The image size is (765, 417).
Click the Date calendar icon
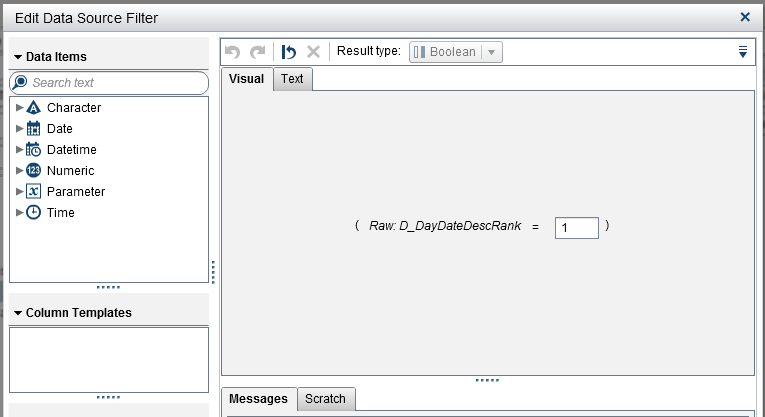click(x=33, y=128)
